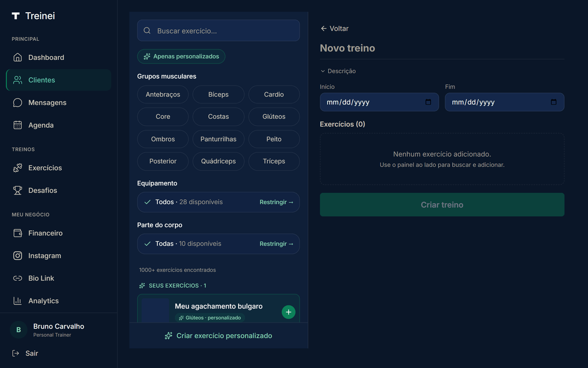Toggle the Core muscle group chip
The width and height of the screenshot is (588, 368).
pyautogui.click(x=163, y=117)
